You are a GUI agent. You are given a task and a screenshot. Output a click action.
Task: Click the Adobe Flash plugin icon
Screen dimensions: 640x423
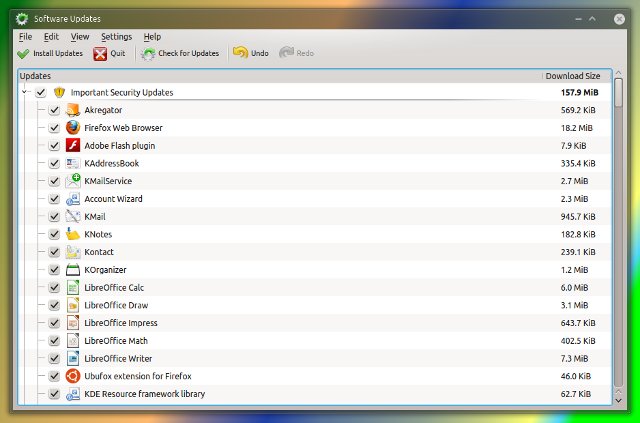pos(73,146)
